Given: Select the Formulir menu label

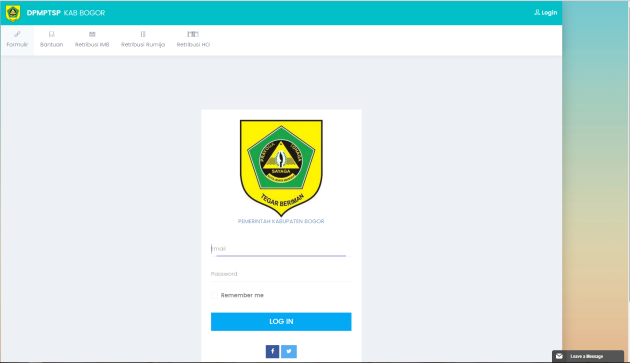Looking at the screenshot, I should pos(17,45).
